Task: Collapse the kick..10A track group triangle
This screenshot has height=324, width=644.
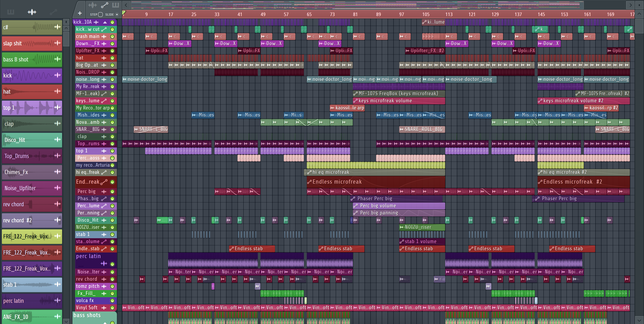Action: click(x=105, y=22)
